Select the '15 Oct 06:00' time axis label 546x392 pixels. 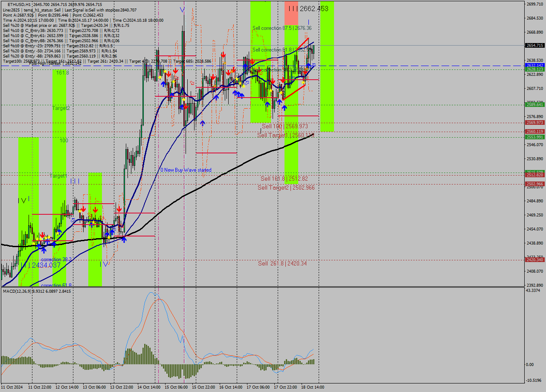[x=177, y=387]
